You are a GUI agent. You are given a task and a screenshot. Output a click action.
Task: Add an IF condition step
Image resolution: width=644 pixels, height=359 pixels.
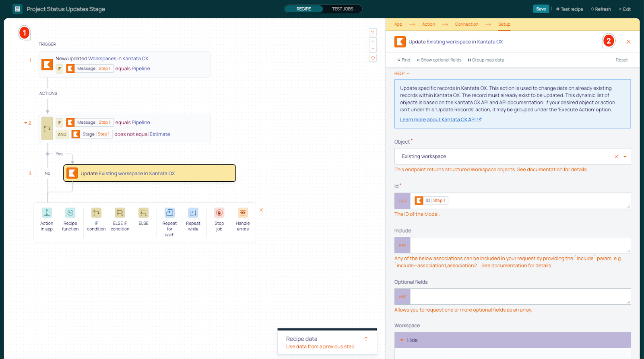tap(96, 213)
